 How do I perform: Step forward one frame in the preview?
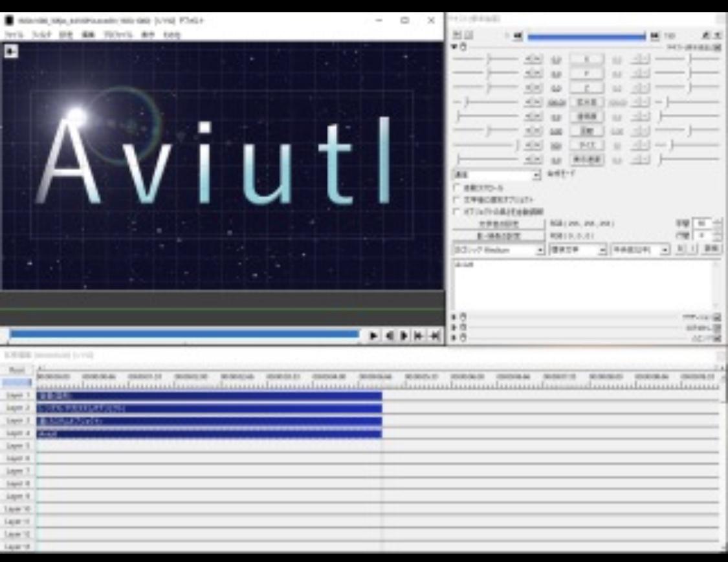pos(404,336)
